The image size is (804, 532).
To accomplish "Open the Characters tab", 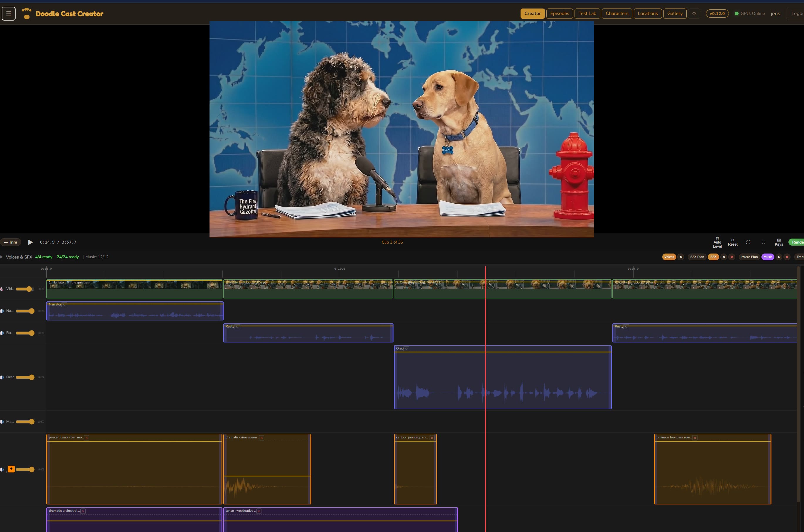I will tap(617, 13).
